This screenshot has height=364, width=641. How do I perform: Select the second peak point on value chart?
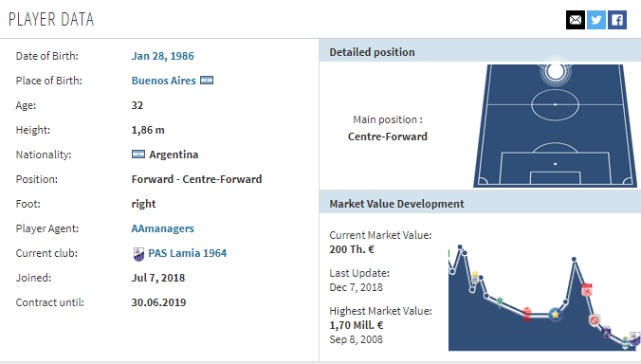[x=574, y=259]
